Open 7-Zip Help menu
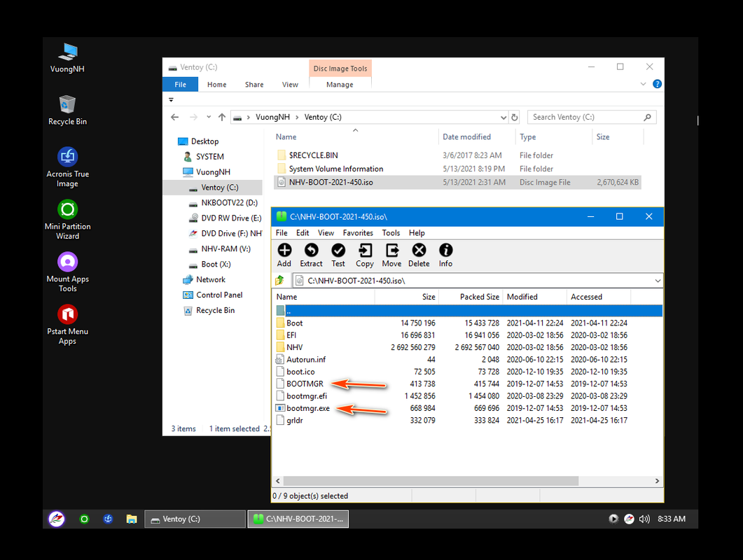This screenshot has width=743, height=560. click(417, 232)
